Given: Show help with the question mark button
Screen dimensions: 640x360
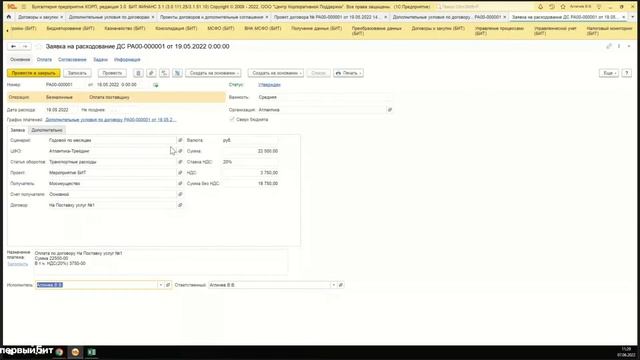Looking at the screenshot, I should 627,73.
